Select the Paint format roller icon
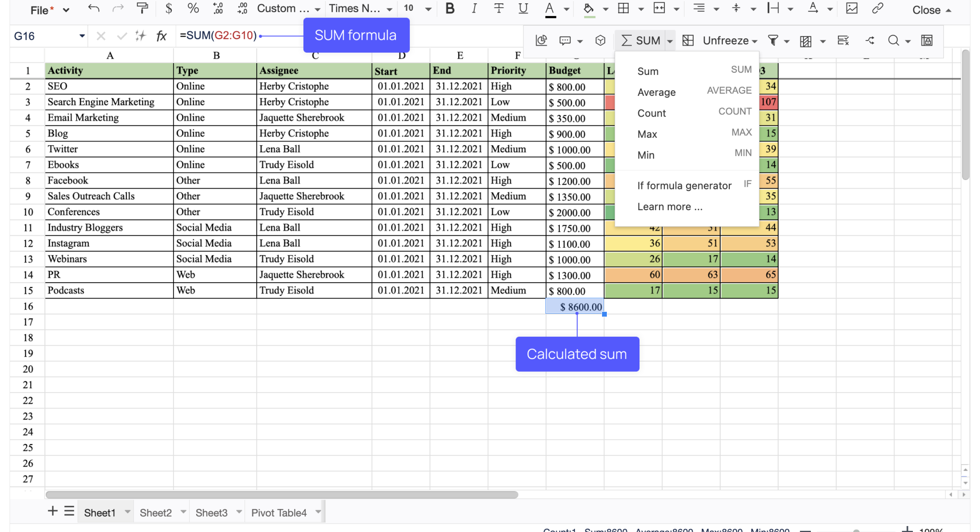 tap(142, 9)
